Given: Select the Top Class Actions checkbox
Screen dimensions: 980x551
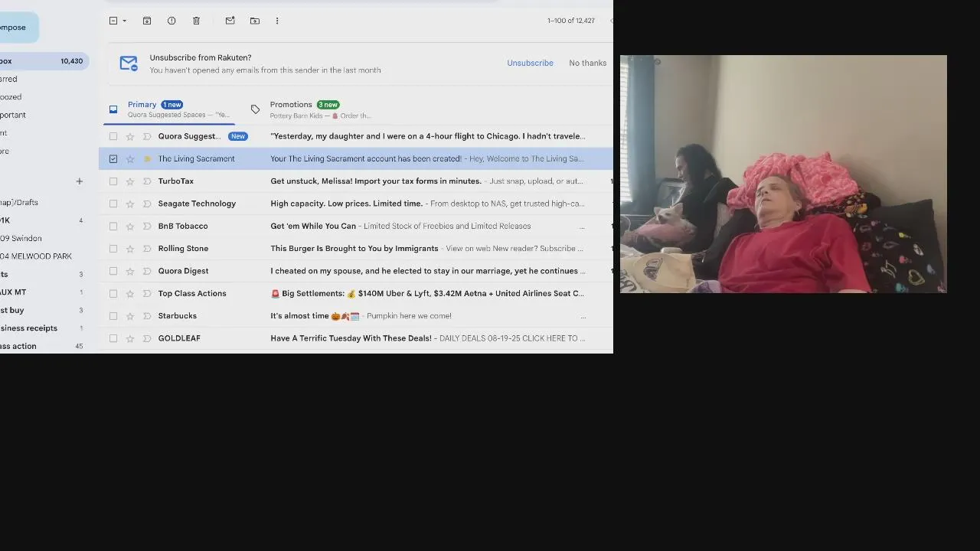Looking at the screenshot, I should click(113, 294).
